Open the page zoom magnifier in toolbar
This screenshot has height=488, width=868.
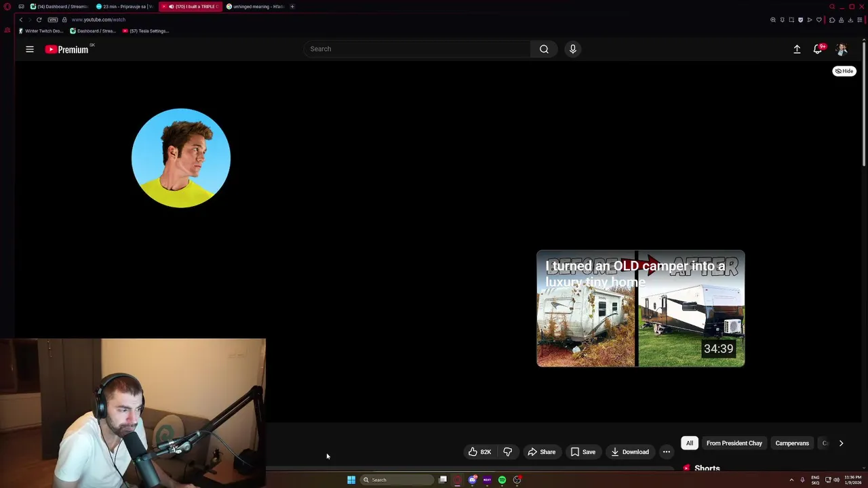(773, 20)
